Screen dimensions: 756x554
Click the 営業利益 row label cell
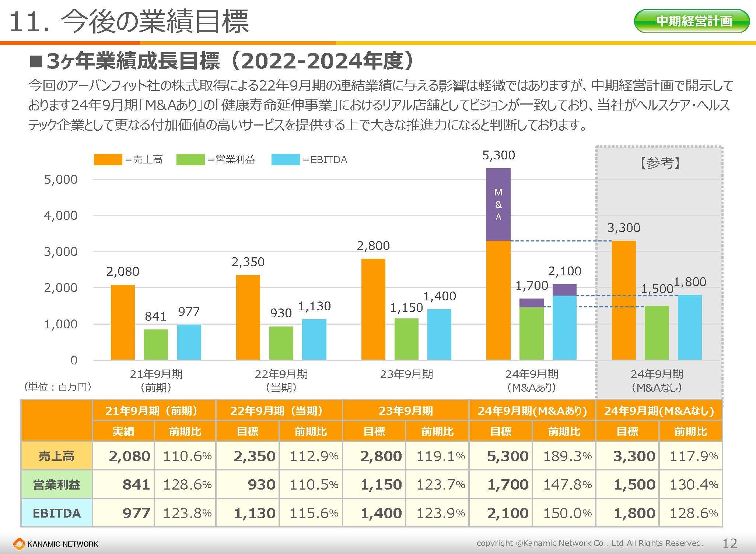pyautogui.click(x=56, y=484)
